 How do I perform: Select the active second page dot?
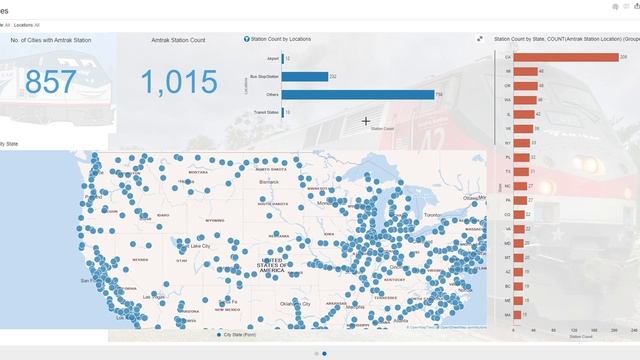tap(324, 353)
